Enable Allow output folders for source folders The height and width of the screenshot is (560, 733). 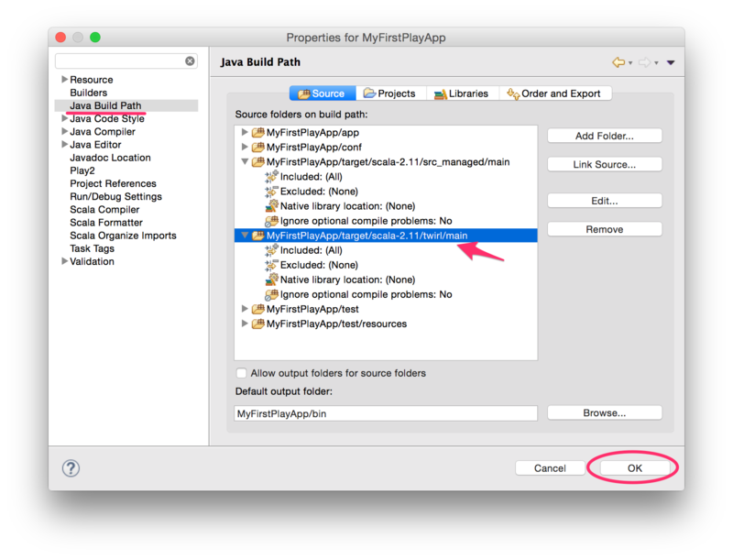point(241,372)
